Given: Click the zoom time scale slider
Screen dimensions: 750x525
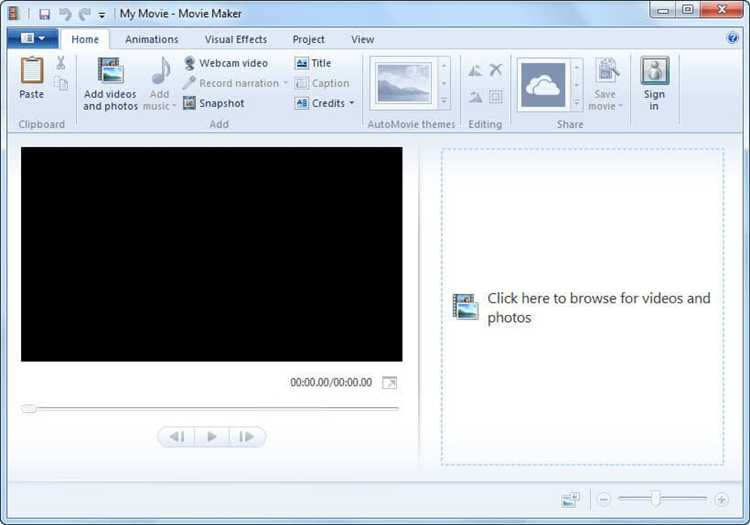Looking at the screenshot, I should coord(656,498).
